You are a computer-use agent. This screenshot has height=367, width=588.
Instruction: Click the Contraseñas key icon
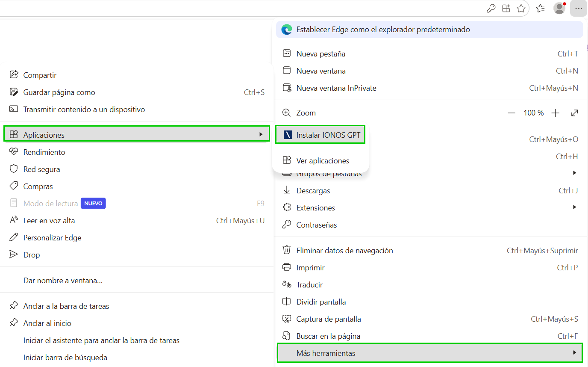[287, 225]
